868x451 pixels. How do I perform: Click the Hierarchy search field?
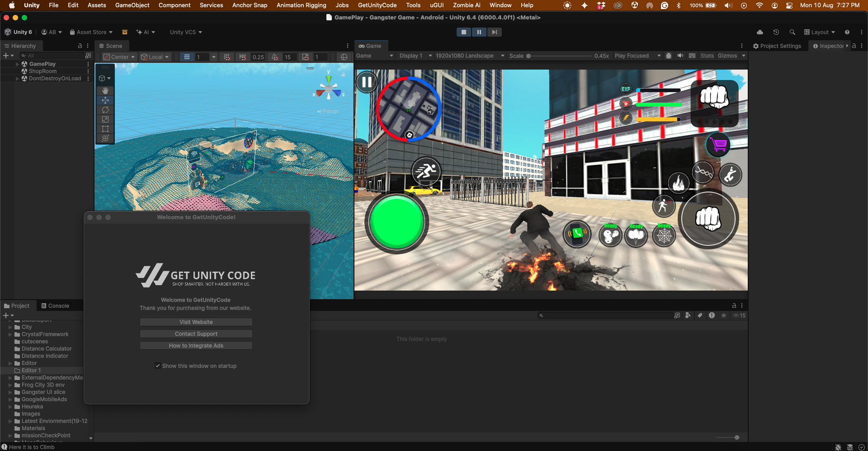[x=52, y=56]
